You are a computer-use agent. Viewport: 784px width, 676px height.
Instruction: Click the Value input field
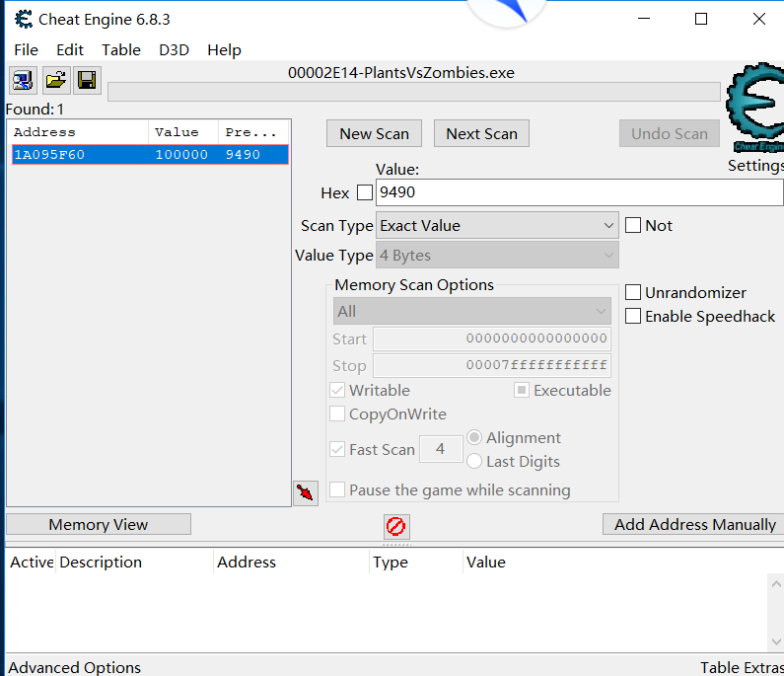[x=579, y=192]
